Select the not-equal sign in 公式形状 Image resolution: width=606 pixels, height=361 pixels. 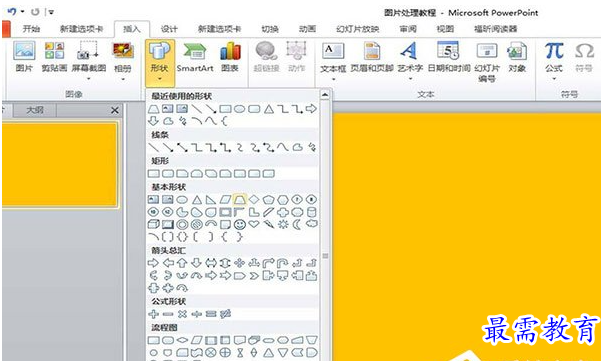click(x=225, y=314)
